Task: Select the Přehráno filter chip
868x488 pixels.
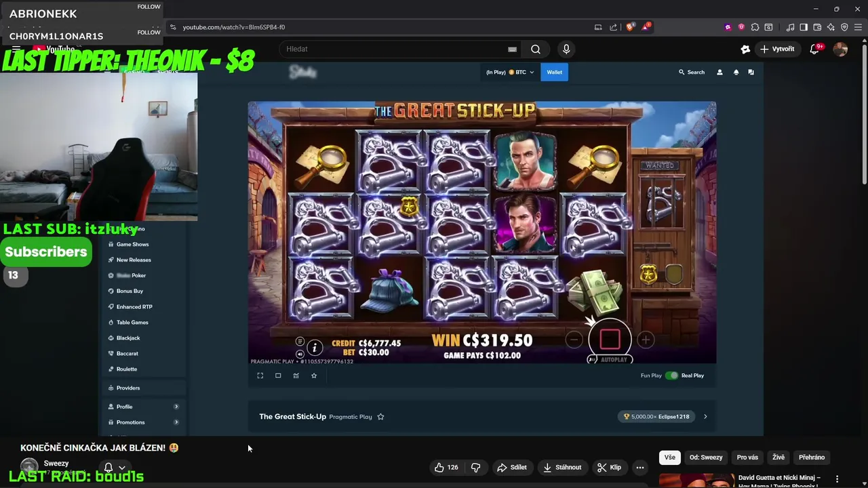Action: [x=812, y=457]
